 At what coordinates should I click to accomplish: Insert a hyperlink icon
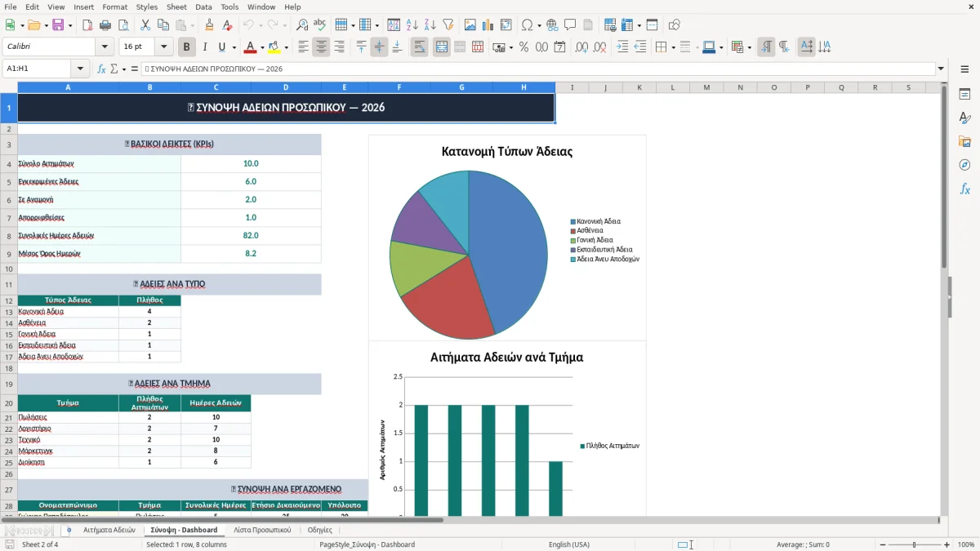pos(553,25)
